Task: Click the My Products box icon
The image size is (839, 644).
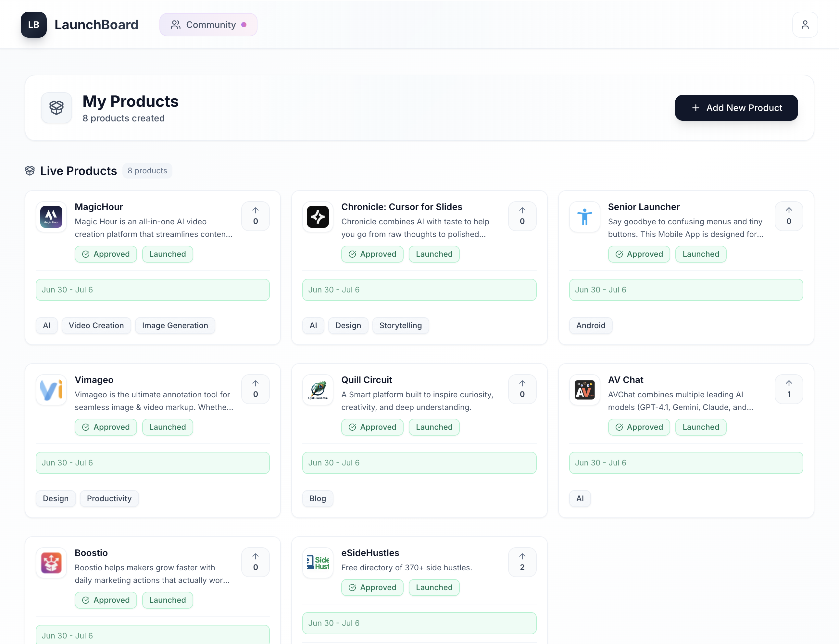Action: pos(56,108)
